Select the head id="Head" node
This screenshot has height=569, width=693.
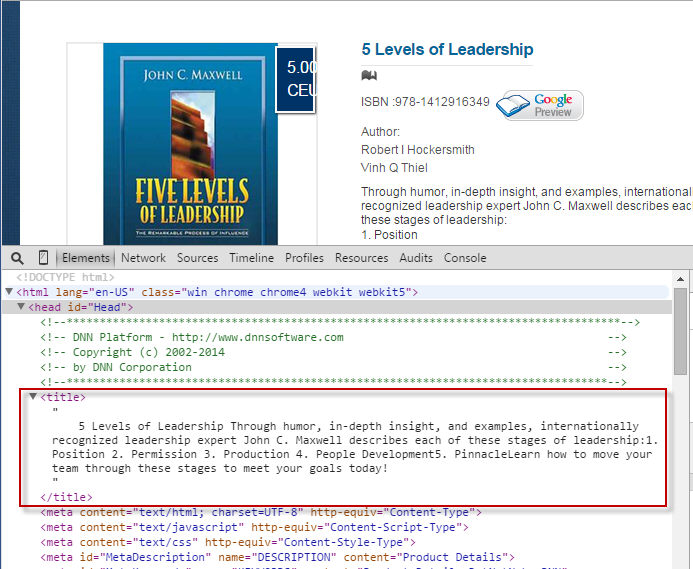click(x=80, y=307)
